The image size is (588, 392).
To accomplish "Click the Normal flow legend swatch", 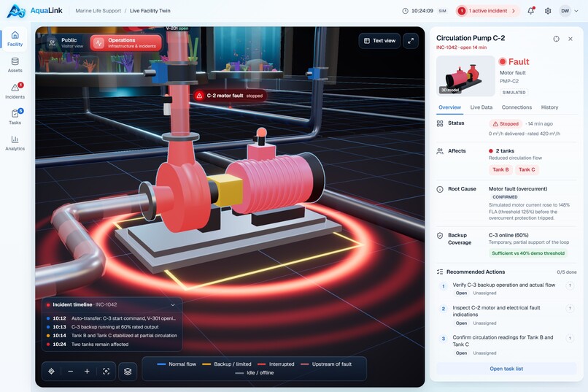I will [161, 364].
